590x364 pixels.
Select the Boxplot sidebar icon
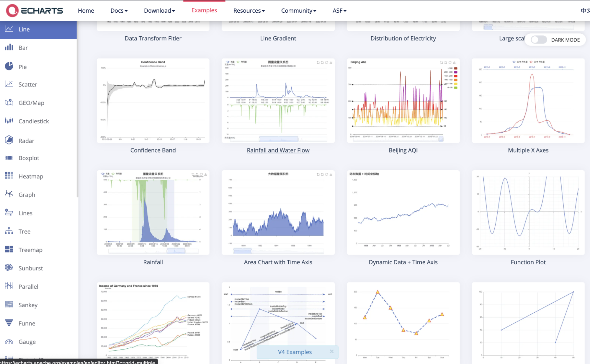(9, 158)
